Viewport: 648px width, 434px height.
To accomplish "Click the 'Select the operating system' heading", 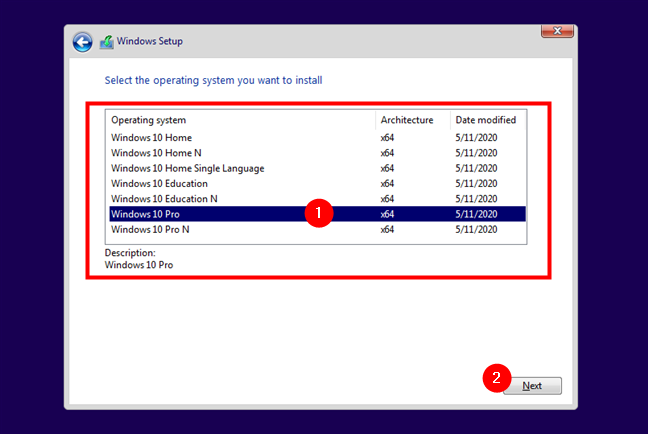I will (x=213, y=80).
